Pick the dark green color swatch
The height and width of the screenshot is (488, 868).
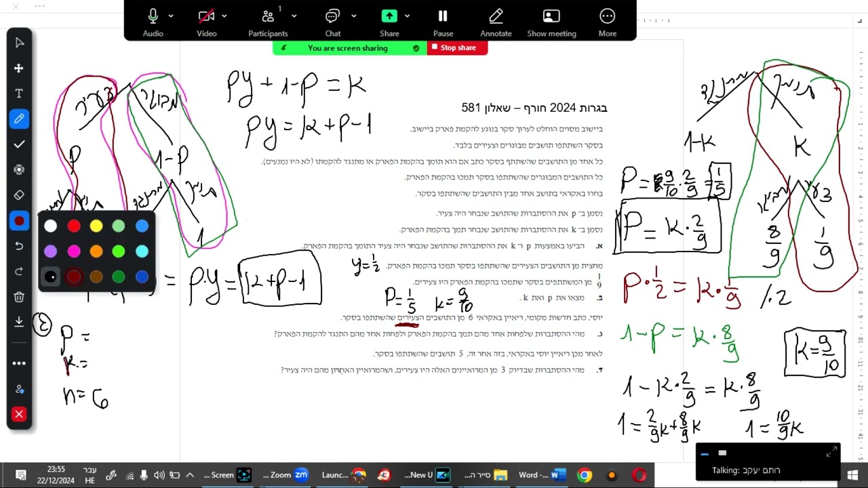[x=119, y=277]
